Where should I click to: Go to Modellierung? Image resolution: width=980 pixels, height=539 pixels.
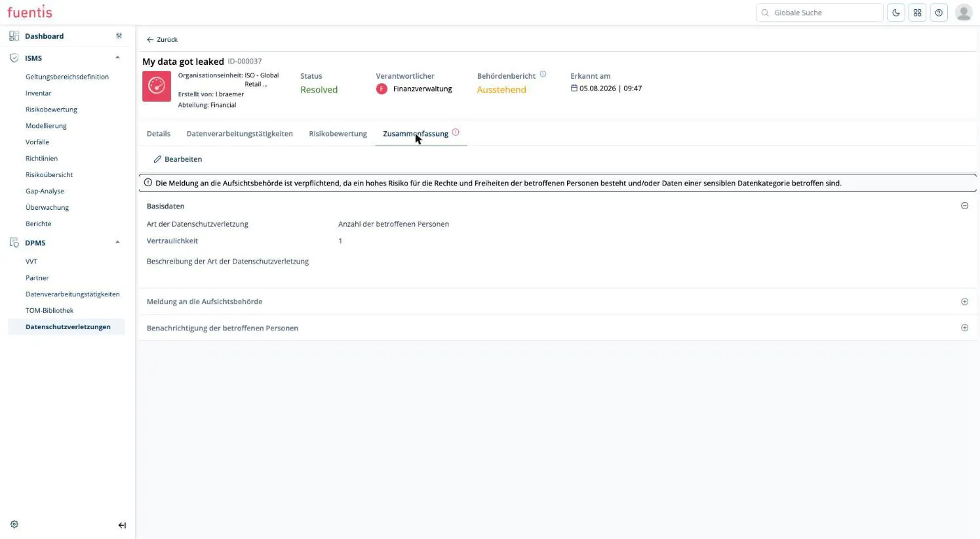(46, 126)
